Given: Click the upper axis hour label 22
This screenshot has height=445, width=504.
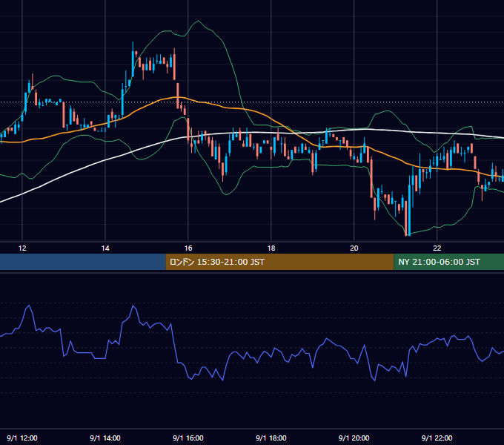Looking at the screenshot, I should [437, 248].
